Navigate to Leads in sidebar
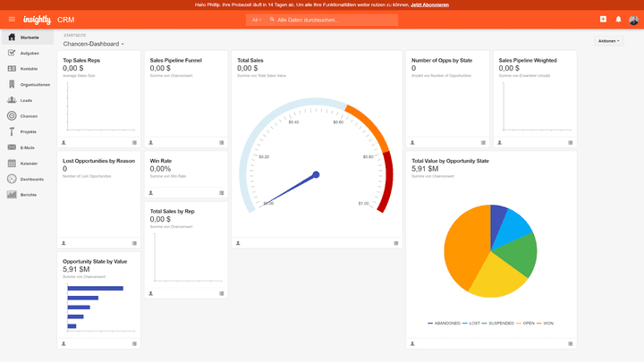644x362 pixels. pos(27,100)
